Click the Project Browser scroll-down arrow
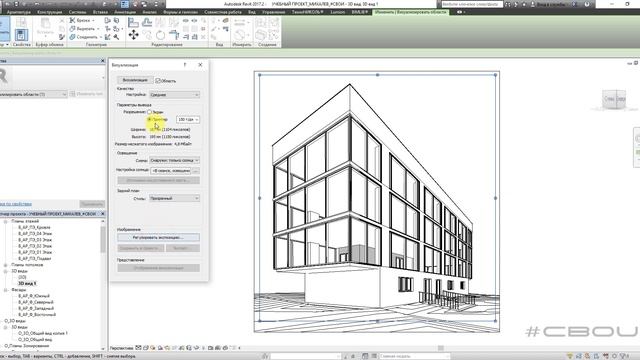 coord(103,348)
